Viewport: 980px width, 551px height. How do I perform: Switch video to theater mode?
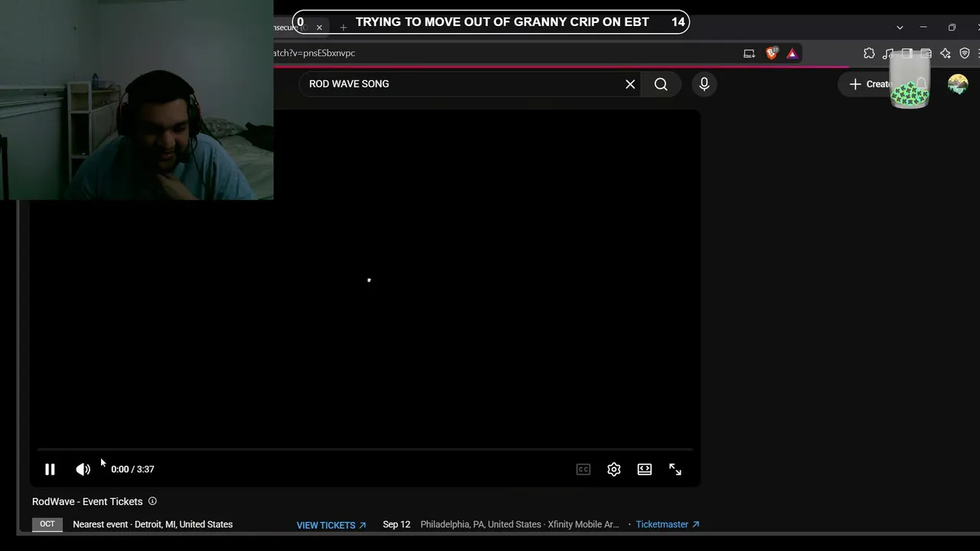pyautogui.click(x=645, y=469)
